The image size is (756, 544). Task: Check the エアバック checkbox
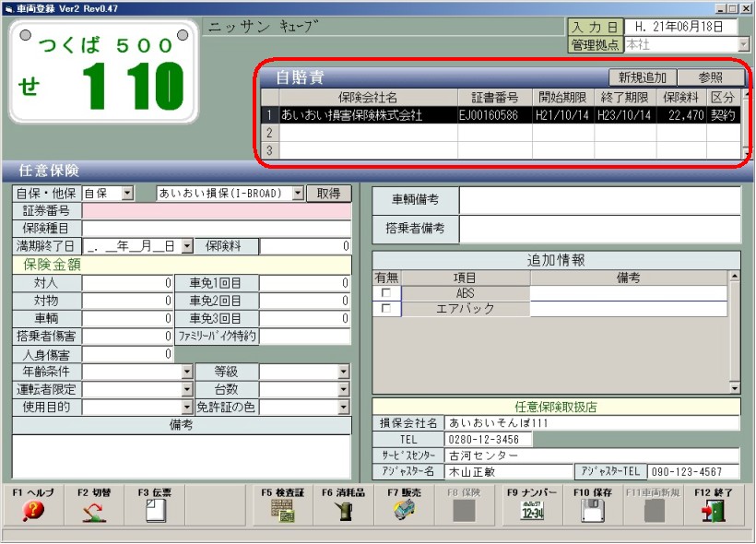pyautogui.click(x=385, y=309)
